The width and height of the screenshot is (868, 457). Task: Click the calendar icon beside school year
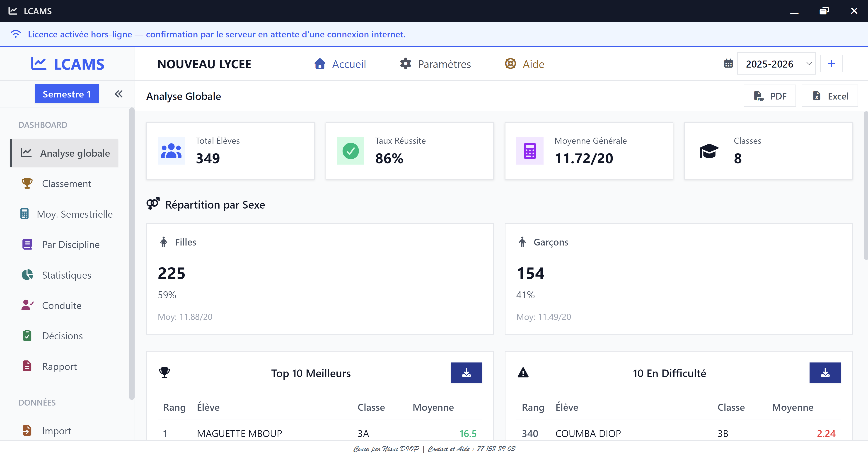[x=728, y=63]
